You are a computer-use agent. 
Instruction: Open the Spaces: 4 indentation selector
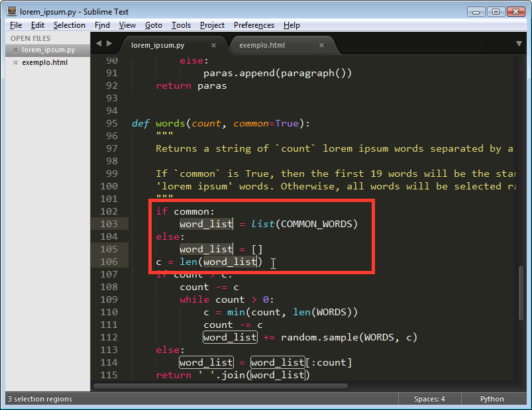pos(429,399)
